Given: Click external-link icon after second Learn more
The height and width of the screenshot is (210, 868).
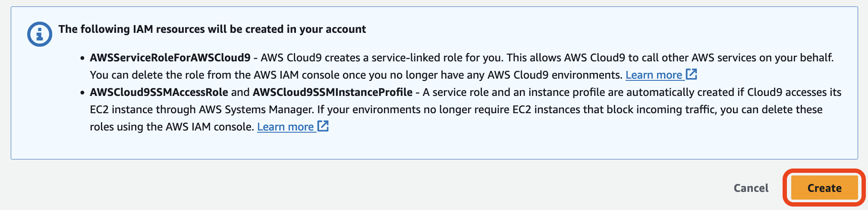Looking at the screenshot, I should click(x=323, y=126).
